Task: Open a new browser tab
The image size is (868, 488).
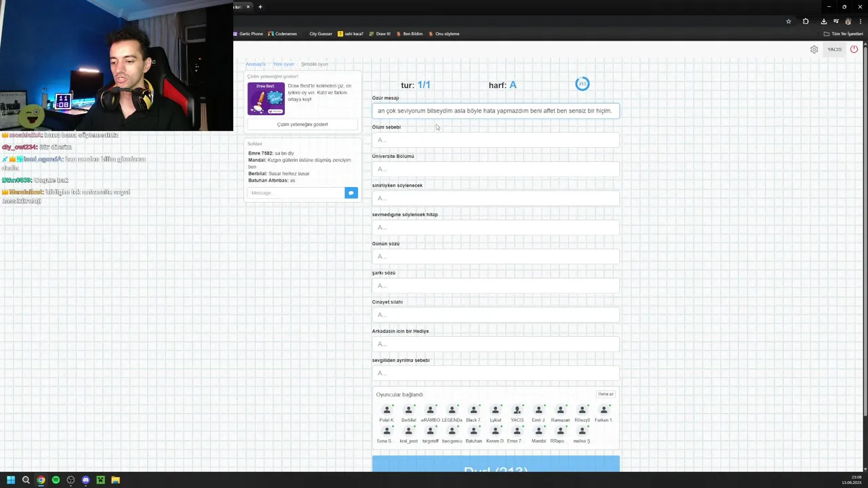Action: pyautogui.click(x=260, y=7)
